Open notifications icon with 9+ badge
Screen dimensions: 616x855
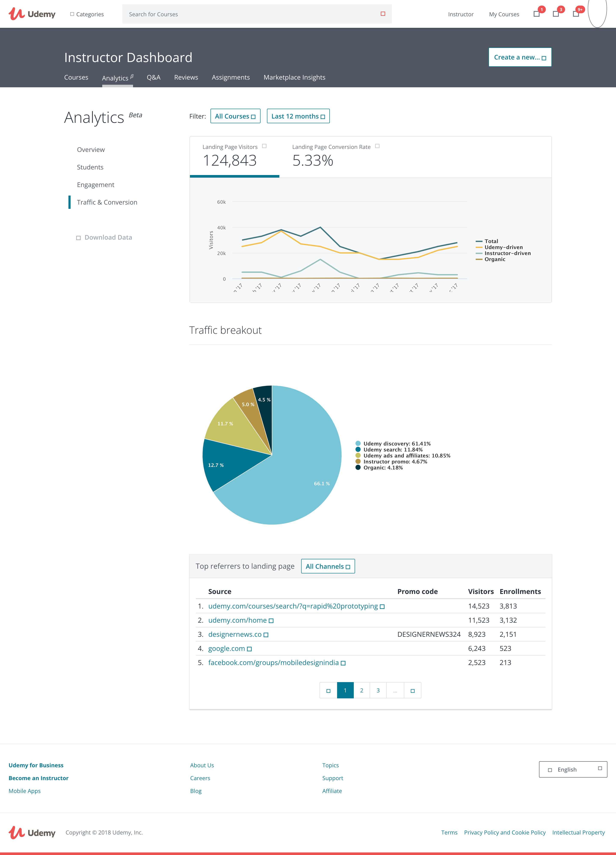pos(576,14)
